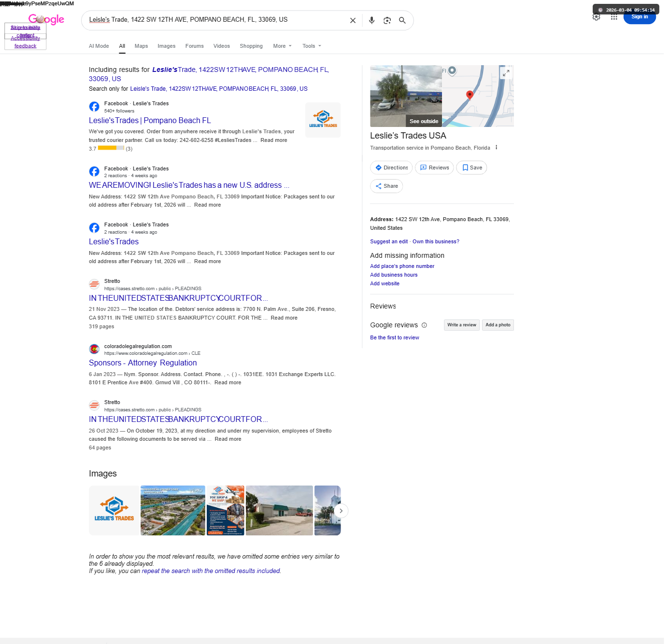Switch to AI Mode tab

click(x=99, y=46)
